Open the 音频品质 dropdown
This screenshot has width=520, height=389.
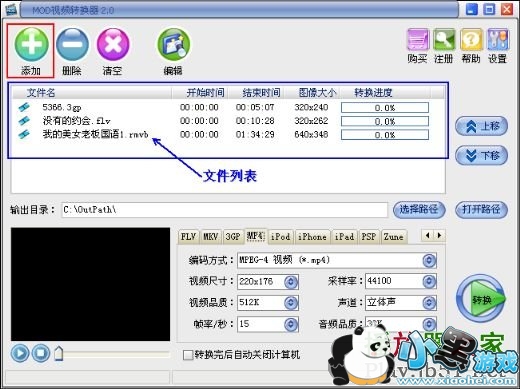point(429,324)
